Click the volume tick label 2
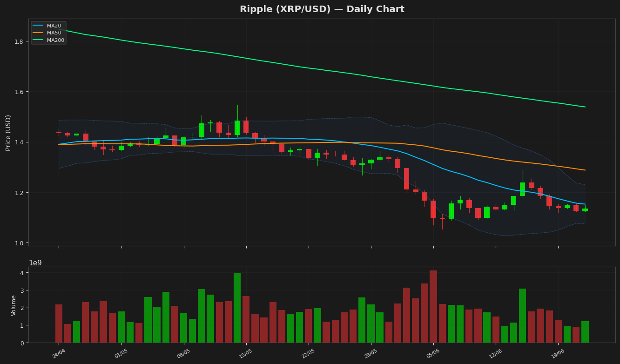The height and width of the screenshot is (364, 620). 22,308
